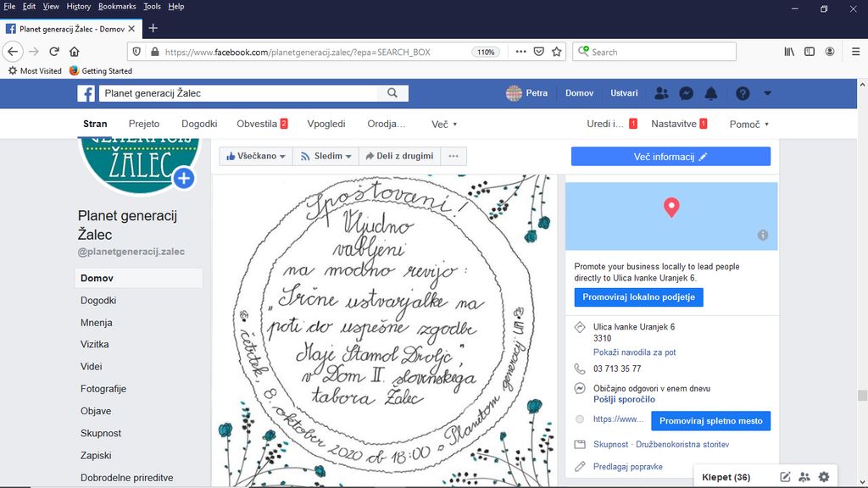The image size is (868, 488).
Task: Open the notifications bell
Action: 711,93
